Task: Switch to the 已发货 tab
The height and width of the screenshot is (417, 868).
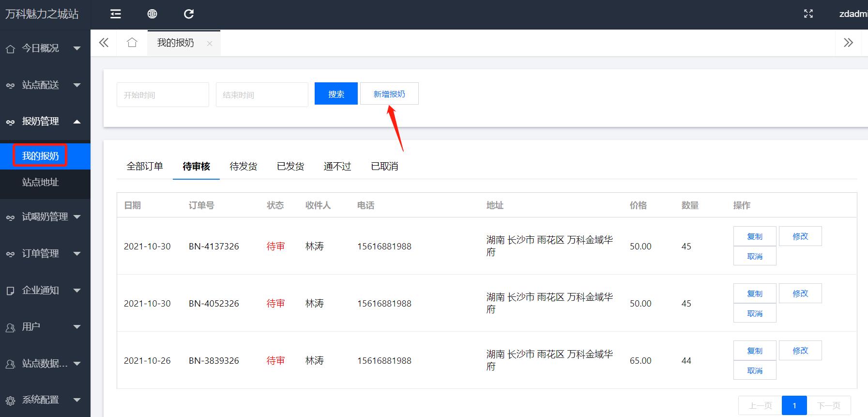Action: pos(290,167)
